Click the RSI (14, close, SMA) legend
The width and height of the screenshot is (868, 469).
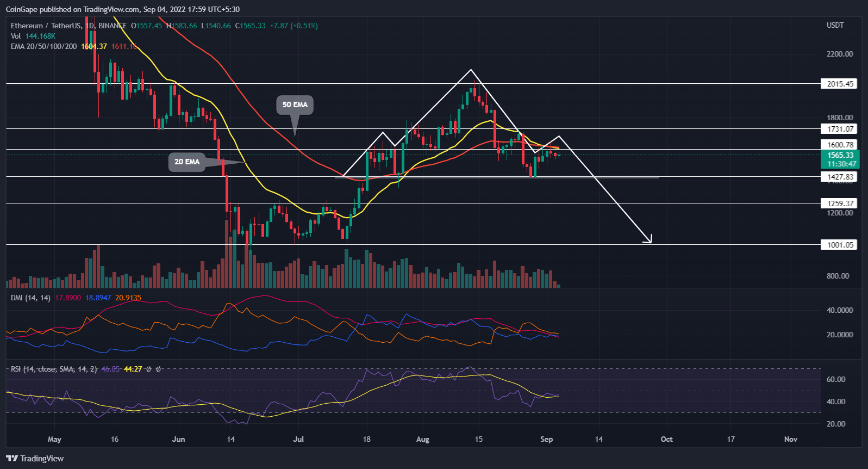[x=53, y=369]
